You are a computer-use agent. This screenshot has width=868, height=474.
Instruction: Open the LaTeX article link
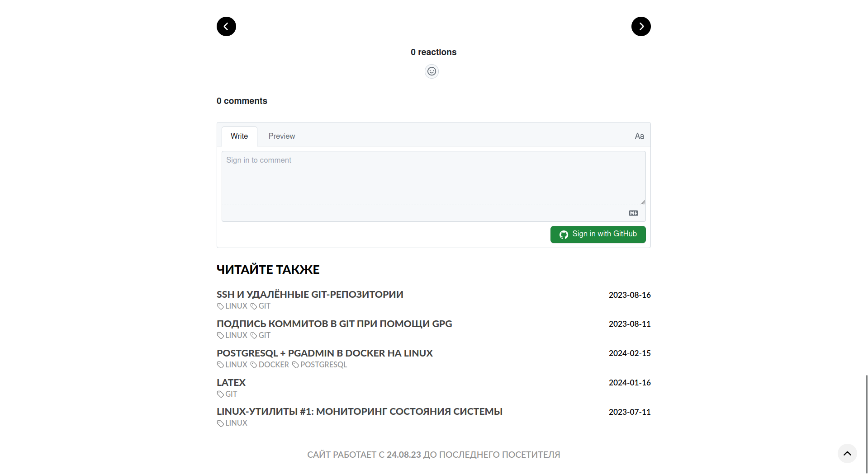[231, 382]
